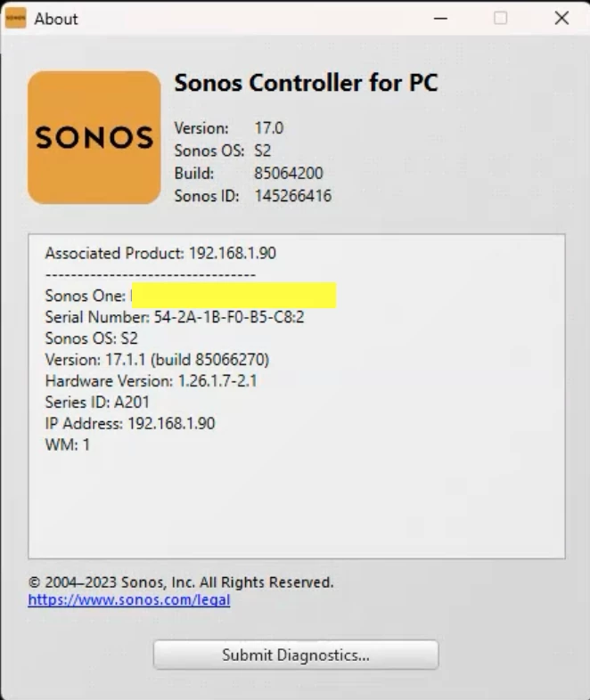The height and width of the screenshot is (700, 590).
Task: Click the small Sonos title bar icon
Action: (x=16, y=19)
